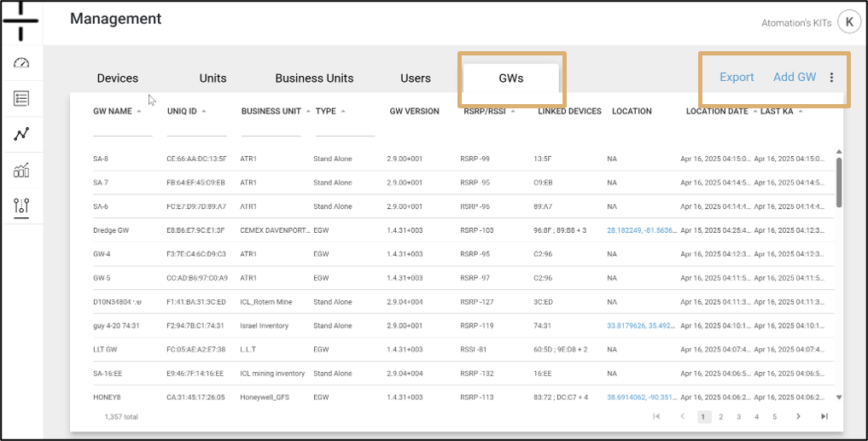Click the Atomation's KITs account label
Viewport: 868px width, 441px height.
pyautogui.click(x=796, y=23)
